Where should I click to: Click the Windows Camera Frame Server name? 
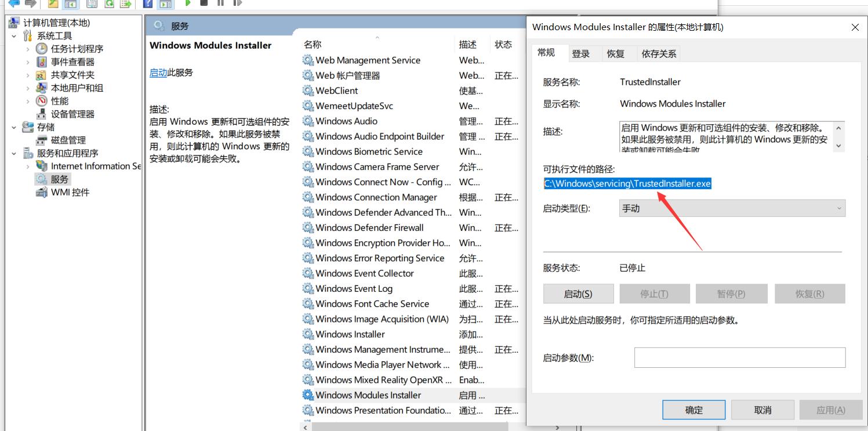(377, 167)
